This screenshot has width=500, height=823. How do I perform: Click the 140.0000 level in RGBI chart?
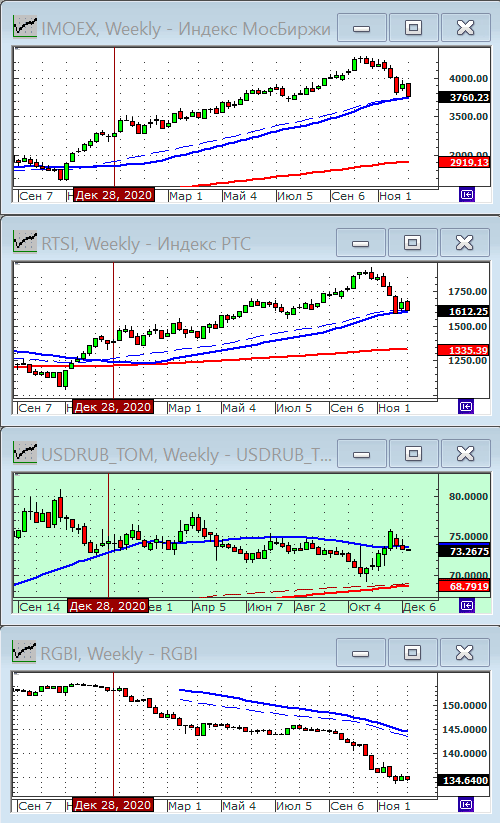click(x=464, y=753)
